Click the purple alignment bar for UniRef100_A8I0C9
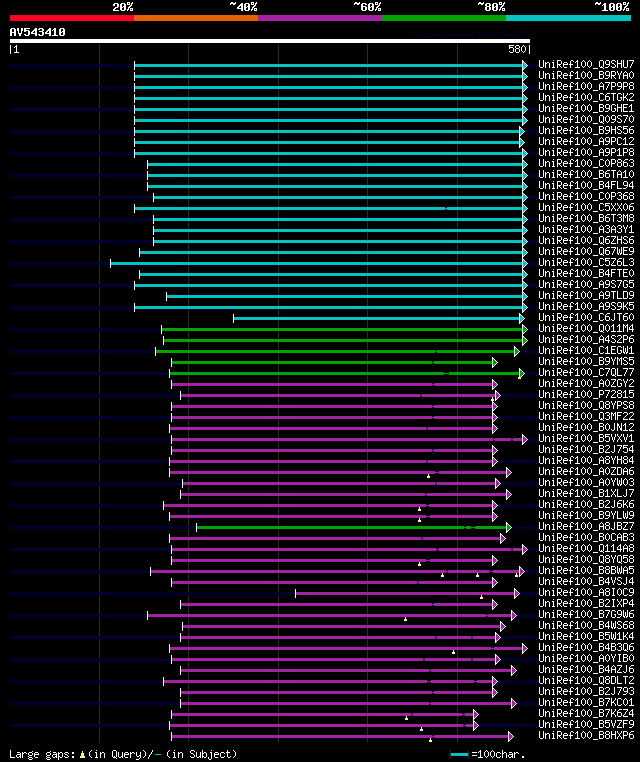Image resolution: width=640 pixels, height=762 pixels. [x=407, y=593]
